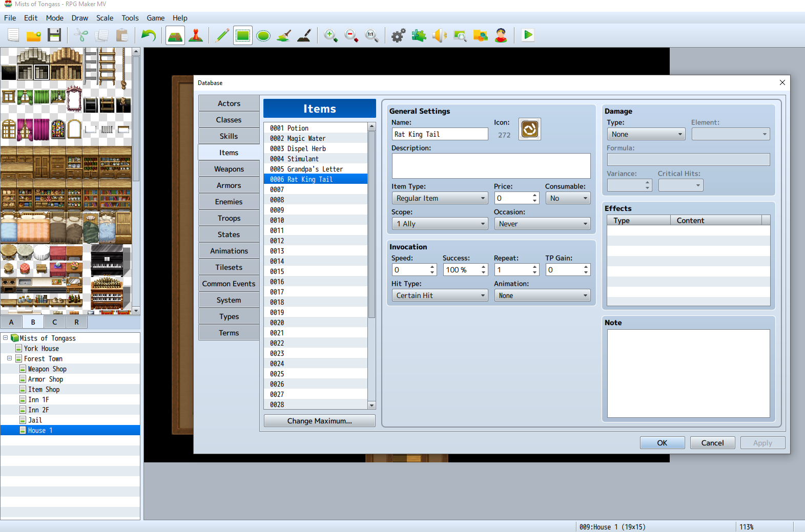Select the Flood Fill paint tool
The height and width of the screenshot is (532, 805).
click(x=284, y=35)
